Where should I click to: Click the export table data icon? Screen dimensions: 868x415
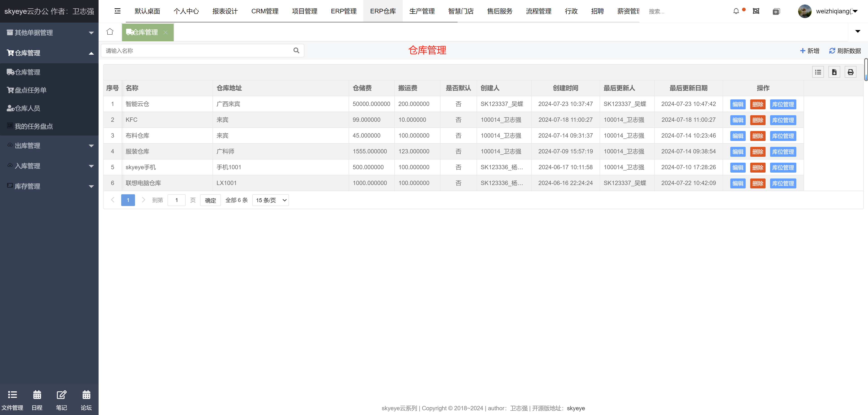click(834, 72)
